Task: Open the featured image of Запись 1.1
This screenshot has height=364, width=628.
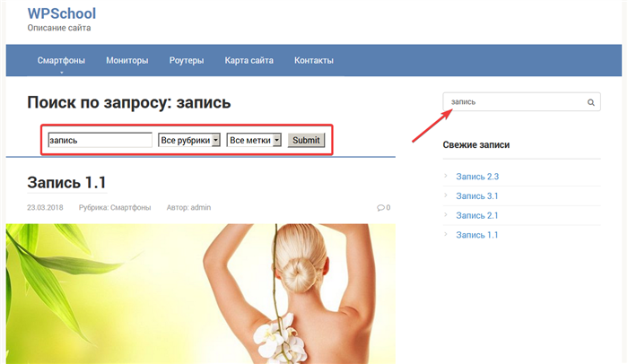Action: tap(201, 294)
